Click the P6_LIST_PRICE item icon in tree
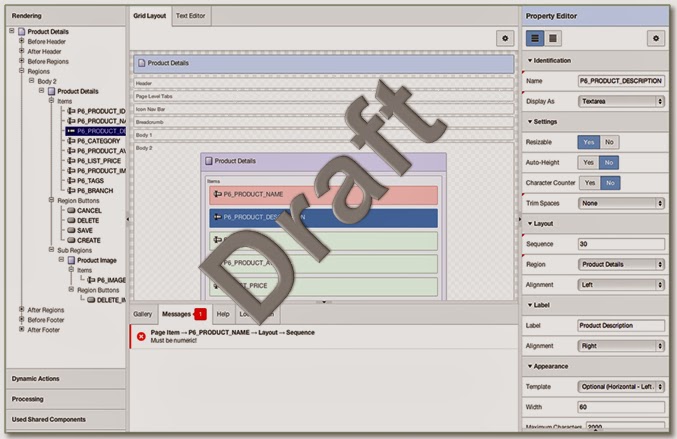This screenshot has width=677, height=439. pos(71,161)
